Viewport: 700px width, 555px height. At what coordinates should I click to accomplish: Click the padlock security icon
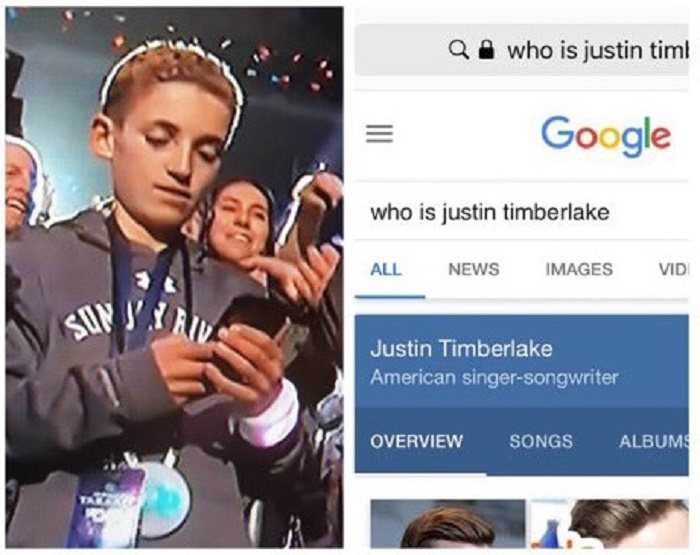(x=486, y=50)
